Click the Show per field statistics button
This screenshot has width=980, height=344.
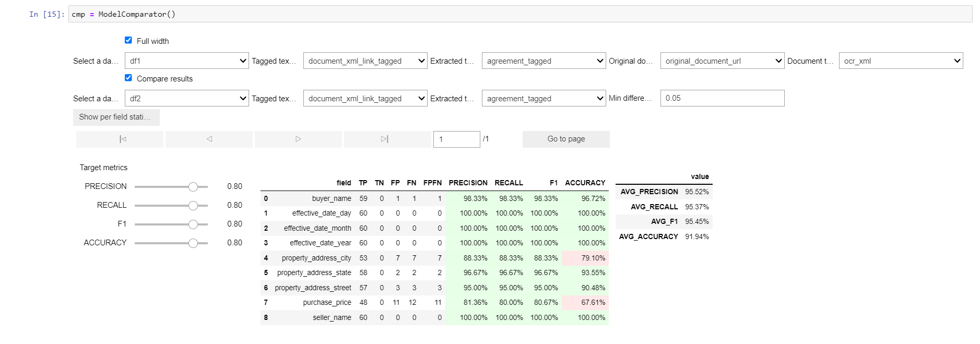point(116,117)
